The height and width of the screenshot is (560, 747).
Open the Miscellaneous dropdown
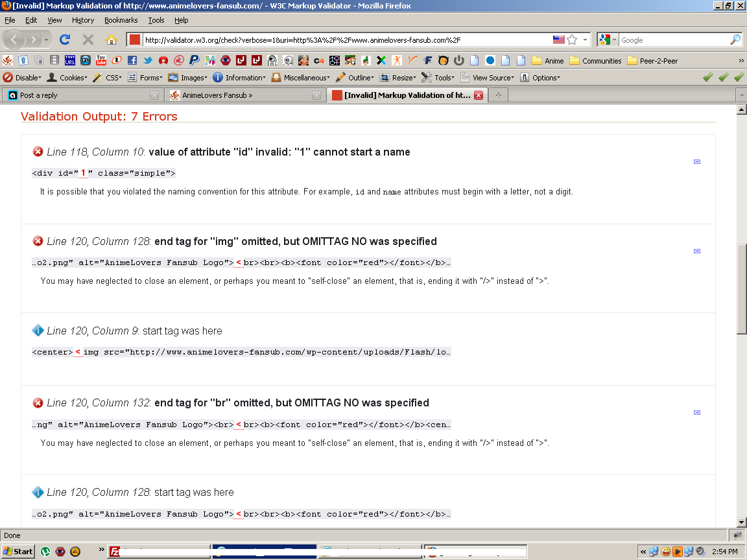coord(300,78)
